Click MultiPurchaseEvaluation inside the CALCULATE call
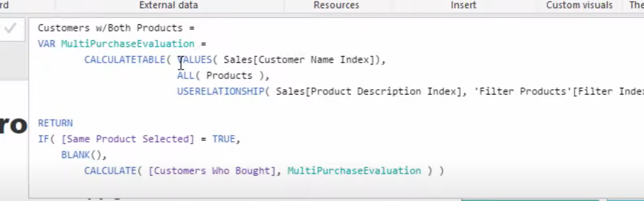Screen dimensions: 644x201 [354, 171]
